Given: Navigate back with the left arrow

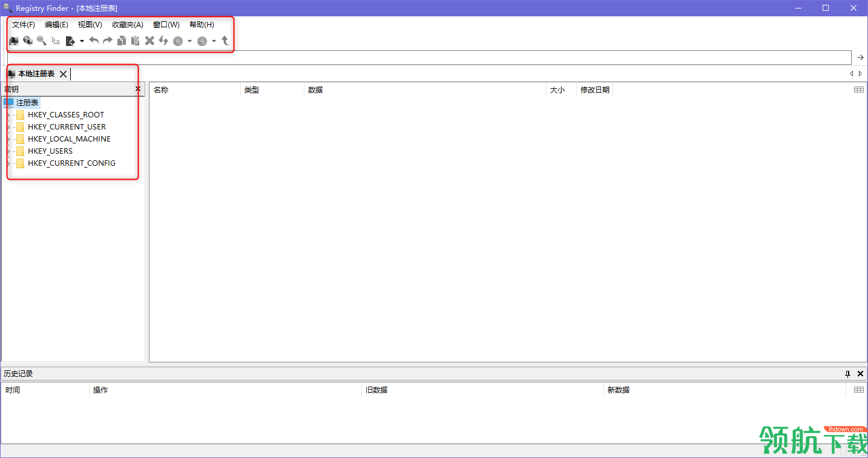Looking at the screenshot, I should [178, 41].
